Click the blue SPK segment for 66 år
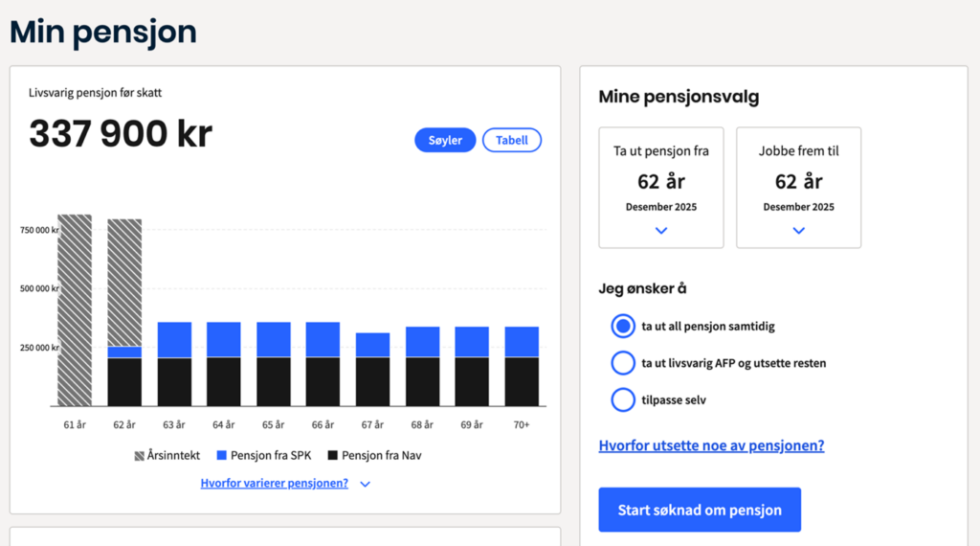The height and width of the screenshot is (546, 980). click(323, 340)
